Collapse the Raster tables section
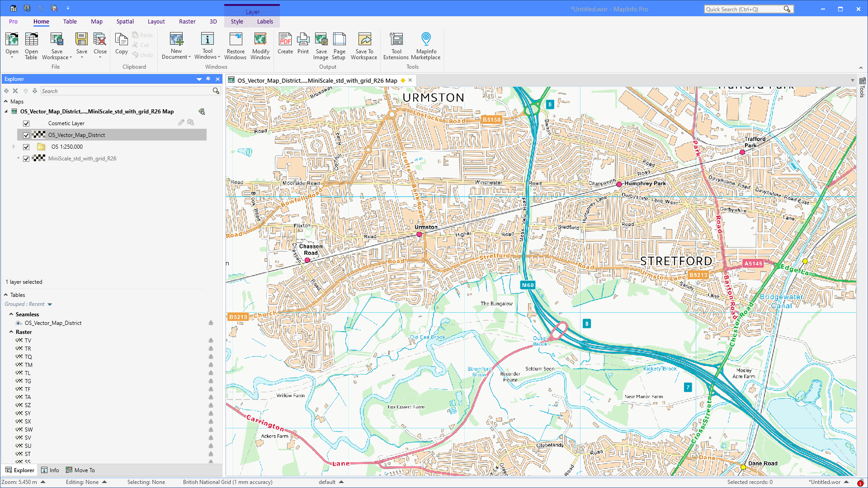 pos(11,332)
